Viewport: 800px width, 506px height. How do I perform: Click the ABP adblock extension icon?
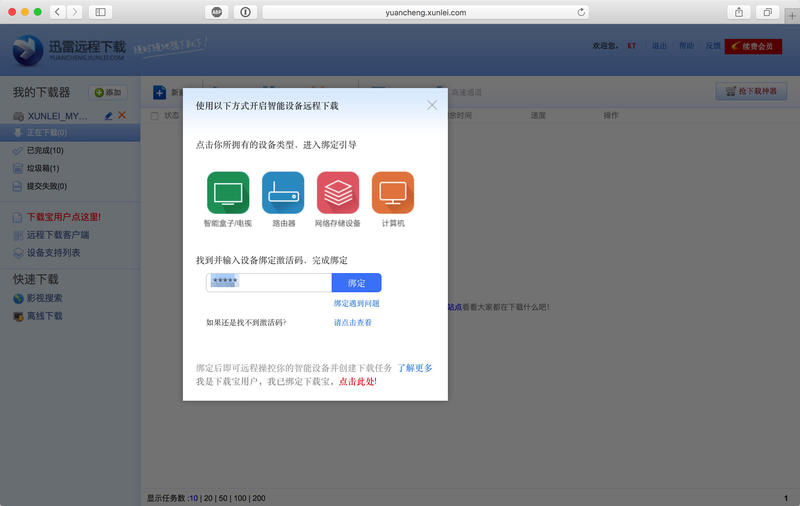[217, 12]
